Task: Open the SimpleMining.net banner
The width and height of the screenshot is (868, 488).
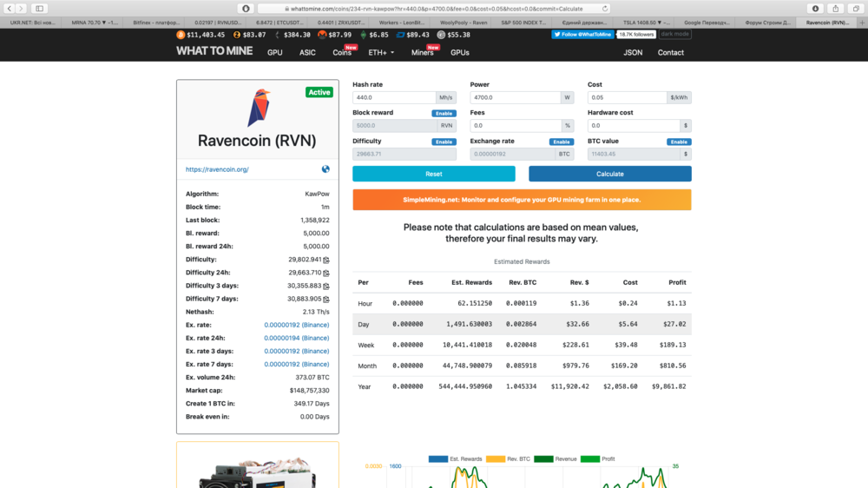Action: point(522,200)
